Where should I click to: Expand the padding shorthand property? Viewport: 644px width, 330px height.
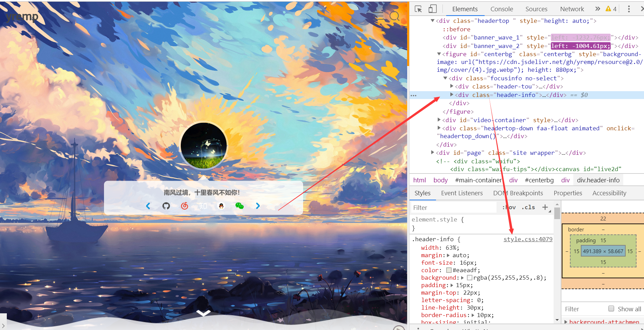click(x=452, y=285)
